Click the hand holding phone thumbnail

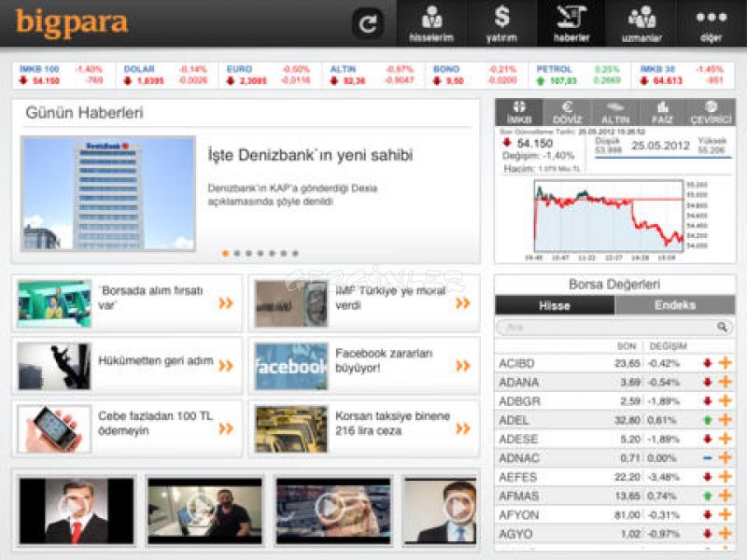click(x=54, y=428)
